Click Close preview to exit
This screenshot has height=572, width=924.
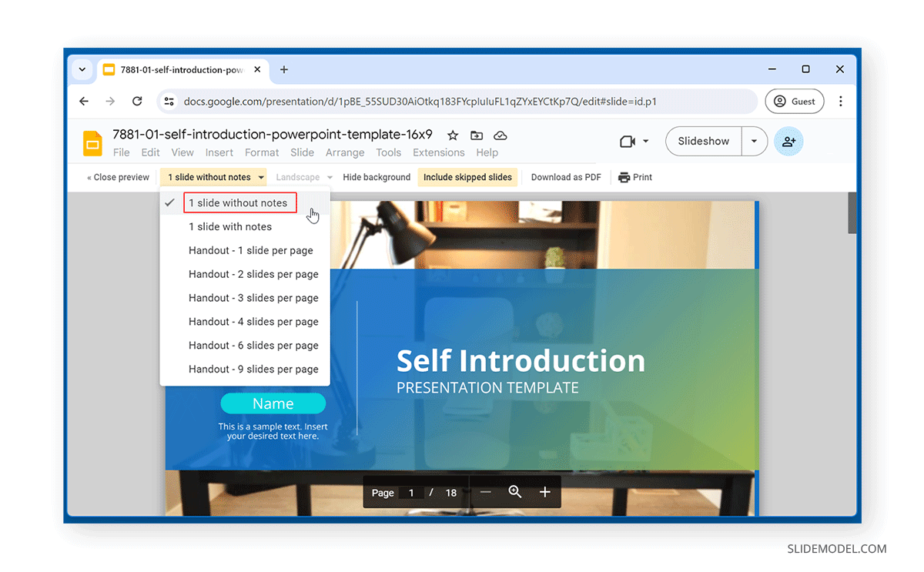coord(117,177)
